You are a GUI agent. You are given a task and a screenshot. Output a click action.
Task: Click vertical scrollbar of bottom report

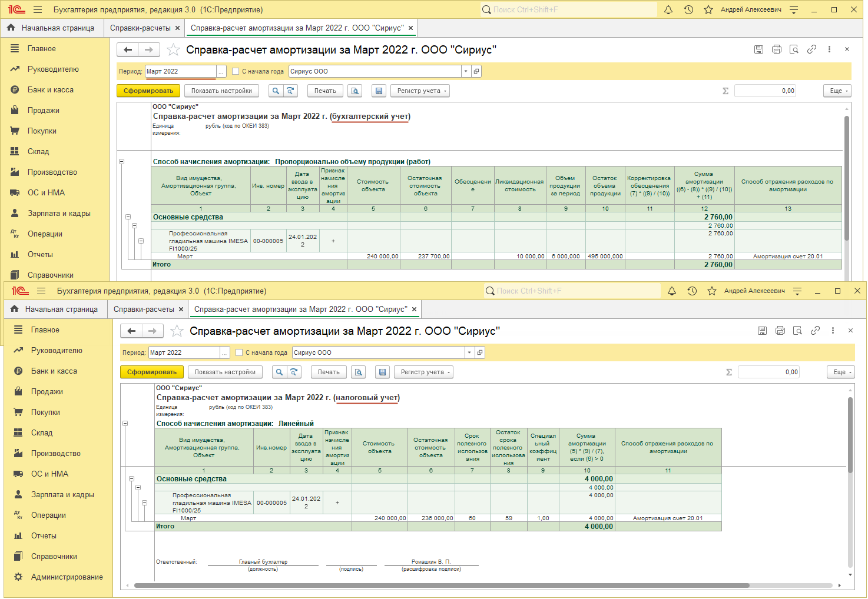pyautogui.click(x=850, y=435)
